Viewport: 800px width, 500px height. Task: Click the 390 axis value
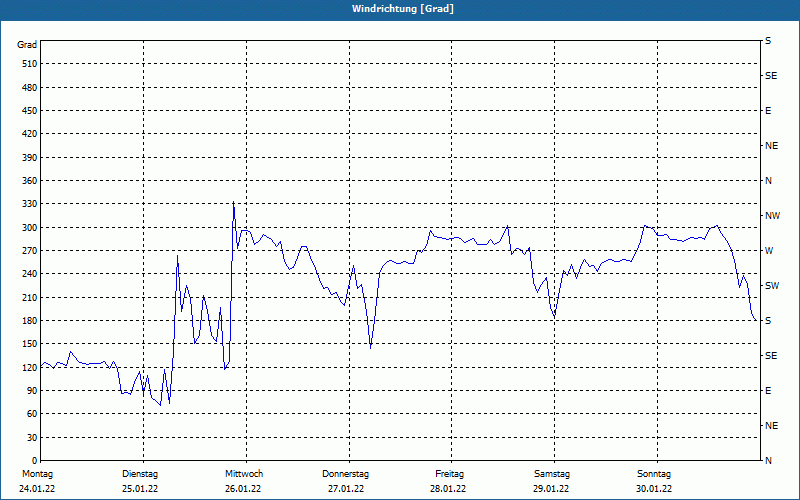[x=30, y=158]
